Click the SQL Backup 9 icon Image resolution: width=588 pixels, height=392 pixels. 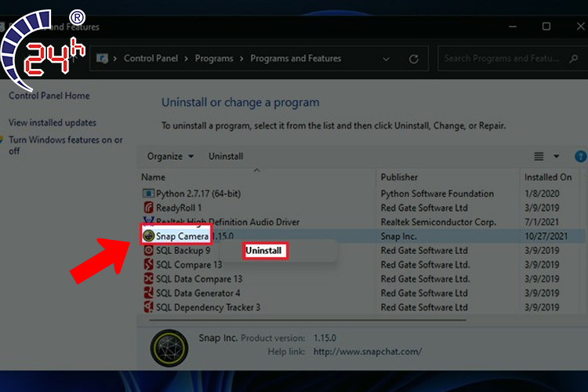click(148, 250)
